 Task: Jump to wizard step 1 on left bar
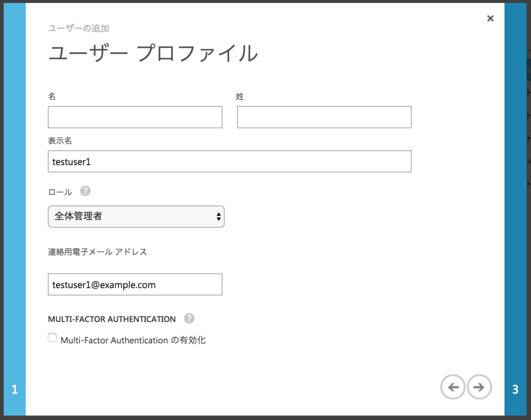click(x=15, y=389)
